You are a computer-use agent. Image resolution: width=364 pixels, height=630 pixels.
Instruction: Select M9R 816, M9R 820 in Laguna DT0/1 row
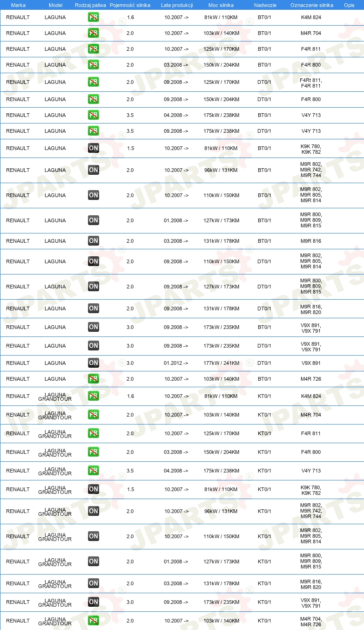pos(311,309)
